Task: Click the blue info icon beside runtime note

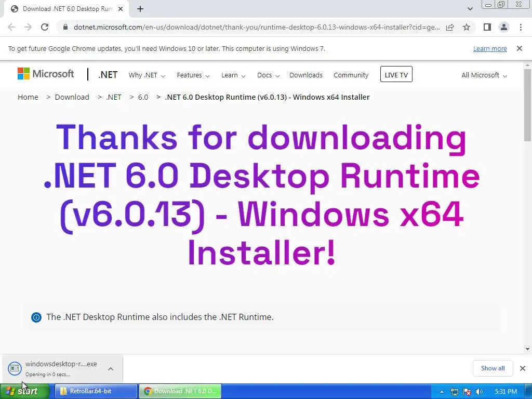Action: (x=36, y=317)
